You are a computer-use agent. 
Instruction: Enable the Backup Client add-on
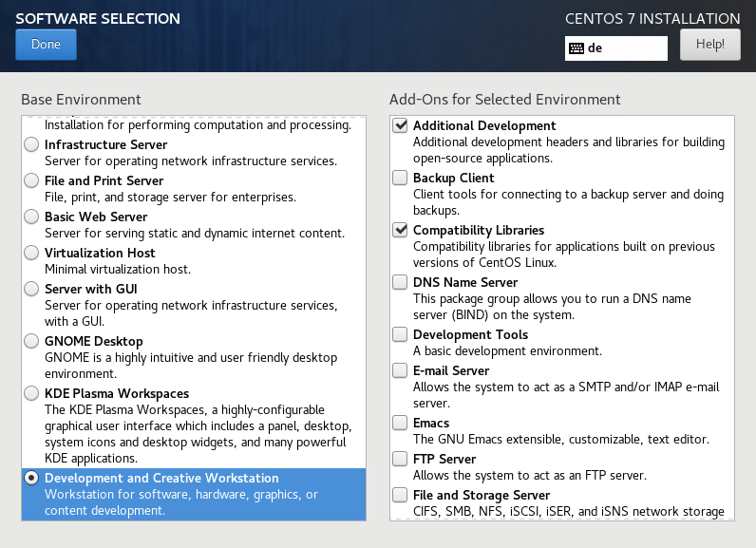pyautogui.click(x=400, y=179)
